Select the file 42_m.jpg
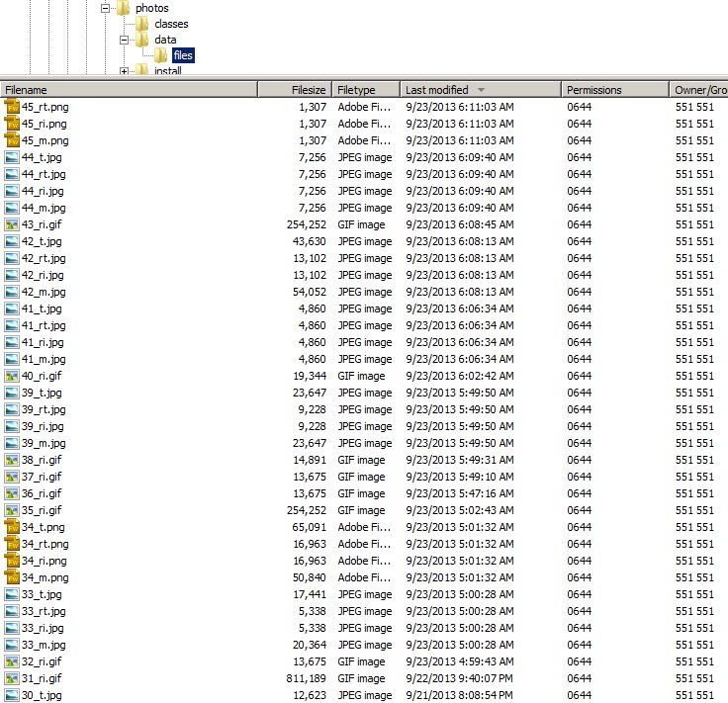The width and height of the screenshot is (728, 703). 43,292
